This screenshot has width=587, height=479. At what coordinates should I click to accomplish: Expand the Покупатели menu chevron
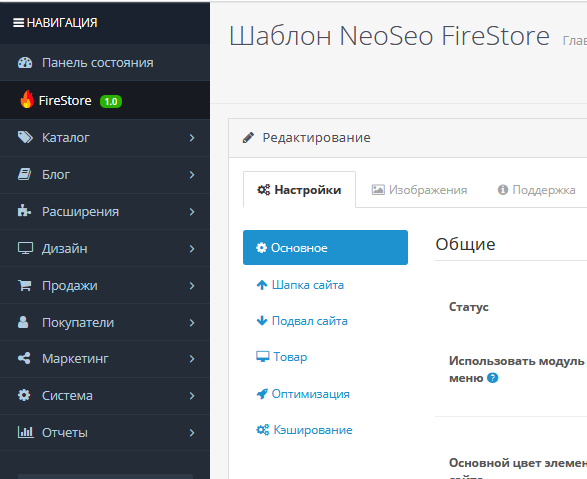[192, 323]
